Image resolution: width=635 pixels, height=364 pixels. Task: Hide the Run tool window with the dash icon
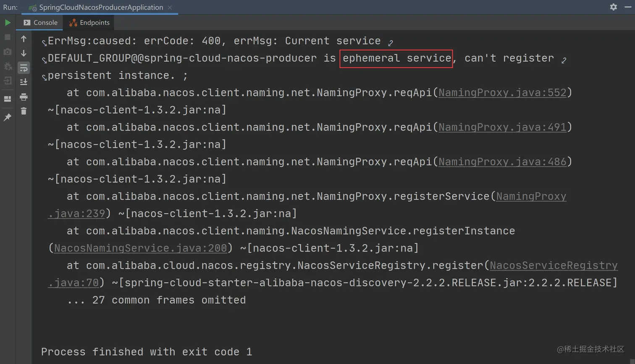(x=628, y=7)
